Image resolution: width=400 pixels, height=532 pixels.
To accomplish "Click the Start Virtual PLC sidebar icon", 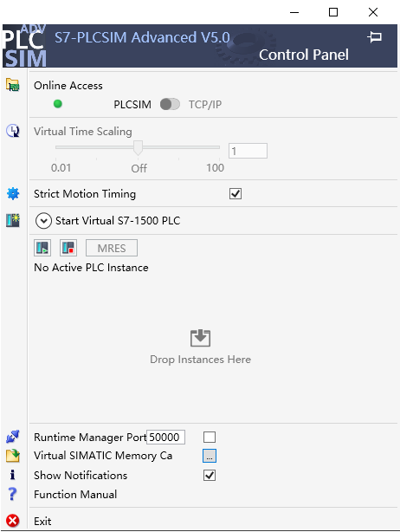I will tap(13, 220).
